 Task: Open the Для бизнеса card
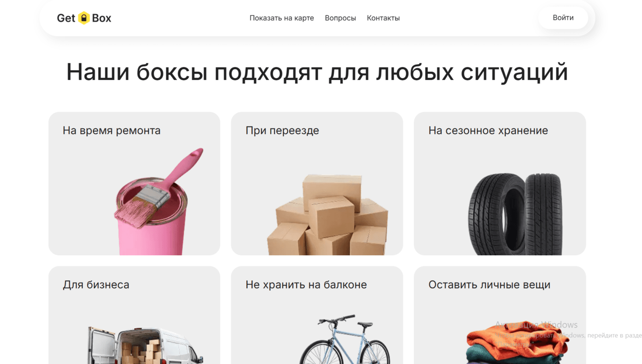click(x=134, y=315)
